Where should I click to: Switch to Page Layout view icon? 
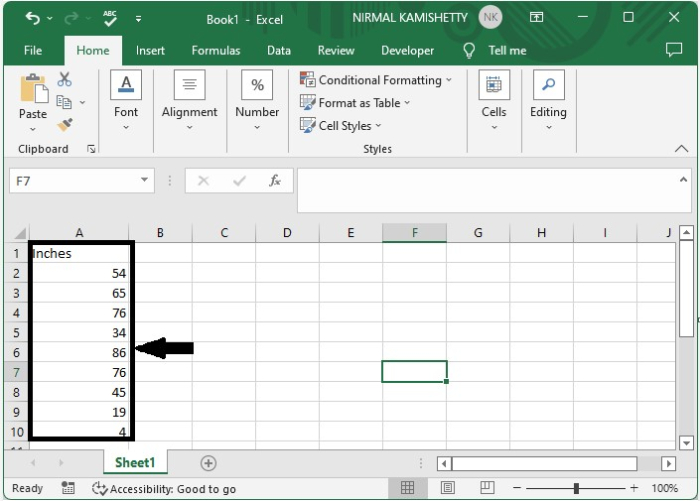(x=448, y=488)
